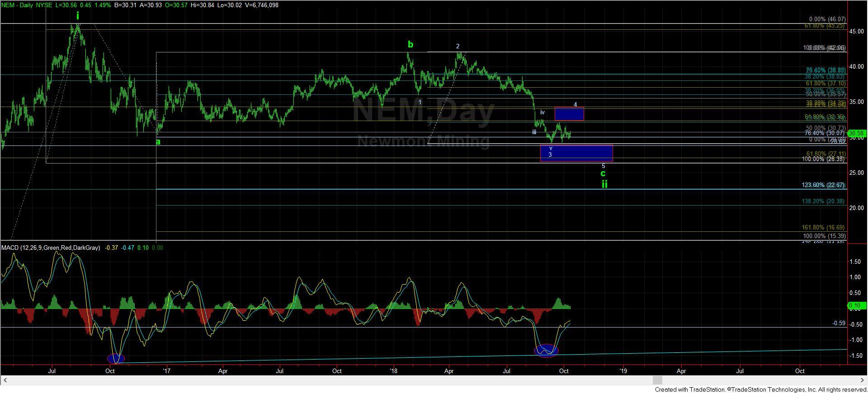Select the 61.80% (37.10) Fibonacci label
868x393 pixels.
click(826, 84)
